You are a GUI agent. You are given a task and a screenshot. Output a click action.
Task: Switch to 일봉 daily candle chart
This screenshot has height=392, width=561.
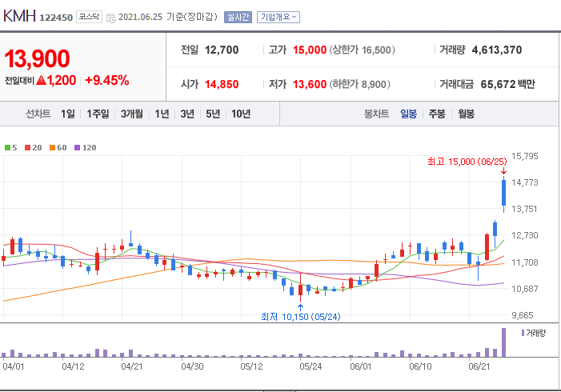click(408, 114)
